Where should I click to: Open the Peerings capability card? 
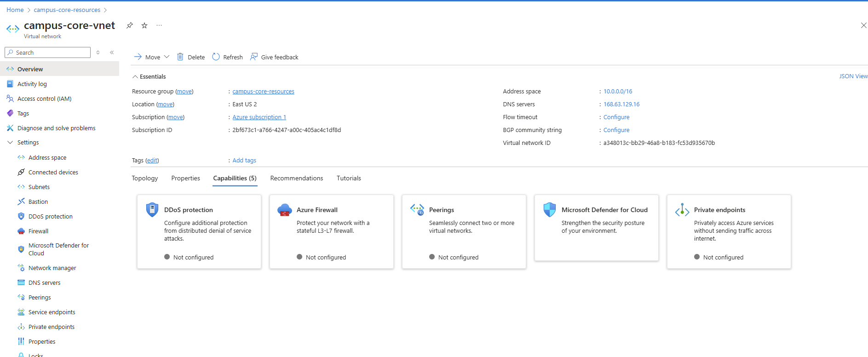click(x=464, y=232)
